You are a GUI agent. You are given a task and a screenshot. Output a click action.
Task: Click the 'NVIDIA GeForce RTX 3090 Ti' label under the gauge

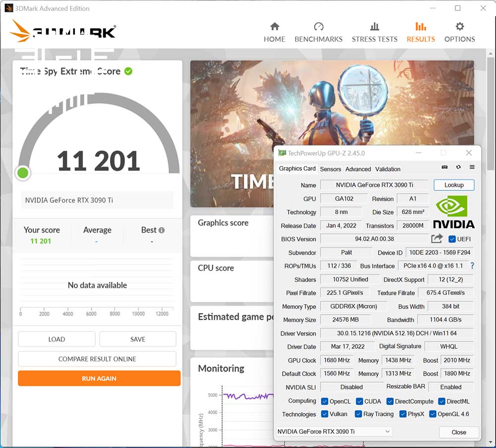[x=69, y=200]
